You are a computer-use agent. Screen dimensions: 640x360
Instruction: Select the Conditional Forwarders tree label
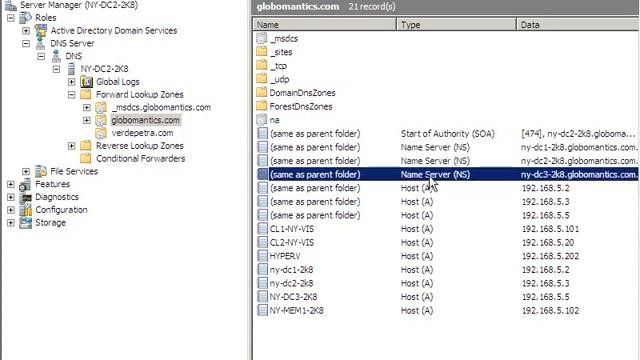click(x=140, y=158)
